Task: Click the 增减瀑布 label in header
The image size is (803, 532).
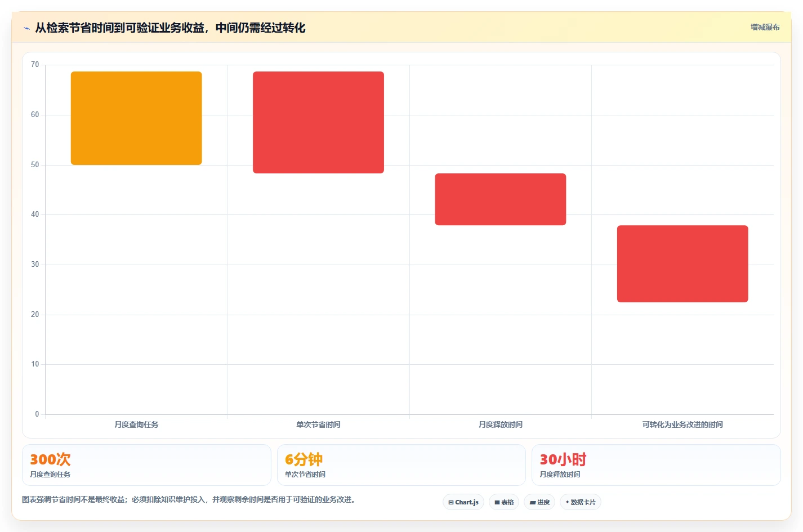Action: pos(765,27)
